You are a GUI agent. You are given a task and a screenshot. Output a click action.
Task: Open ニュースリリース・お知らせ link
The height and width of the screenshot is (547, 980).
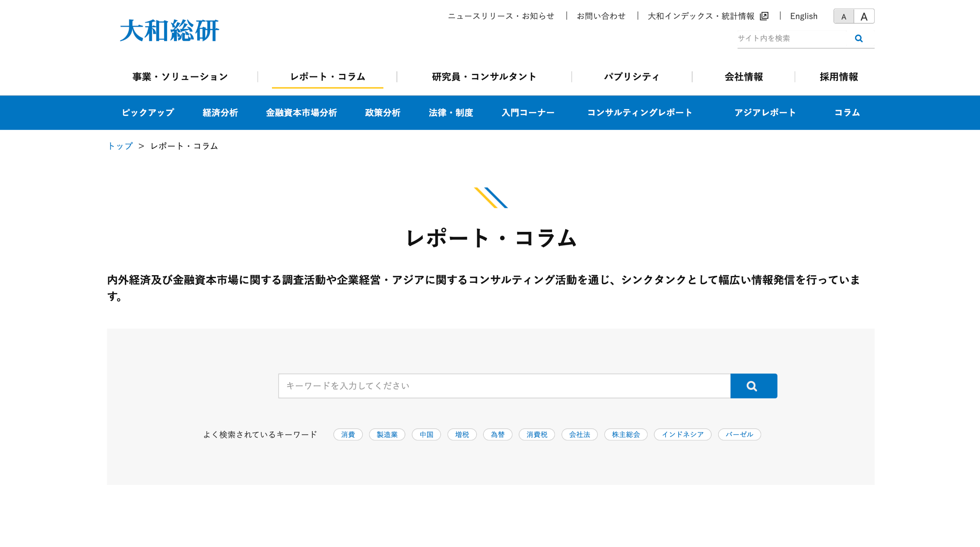[x=501, y=16]
